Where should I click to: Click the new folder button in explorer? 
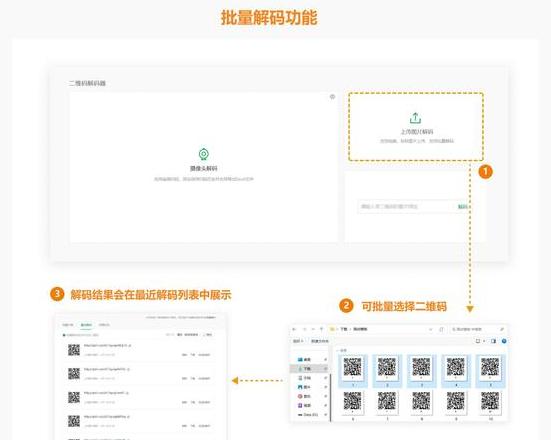point(320,341)
